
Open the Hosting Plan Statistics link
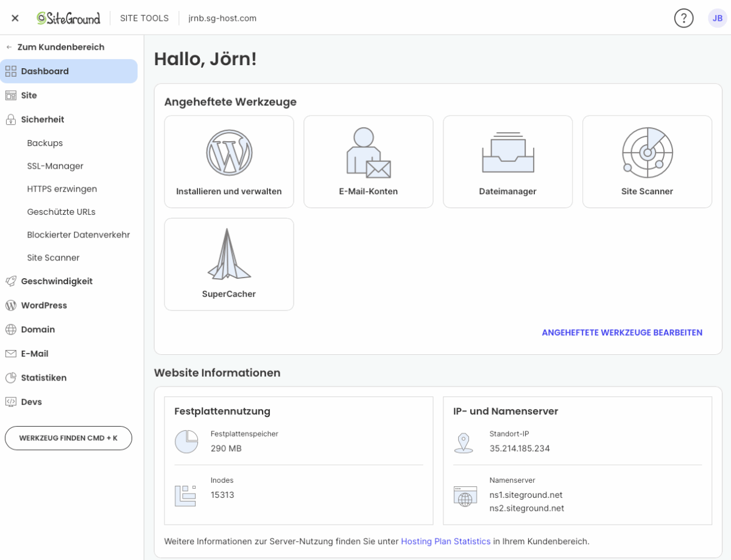[445, 541]
